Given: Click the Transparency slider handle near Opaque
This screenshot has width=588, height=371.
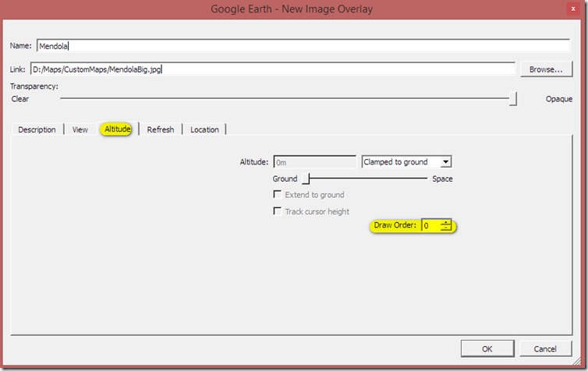Looking at the screenshot, I should [513, 99].
